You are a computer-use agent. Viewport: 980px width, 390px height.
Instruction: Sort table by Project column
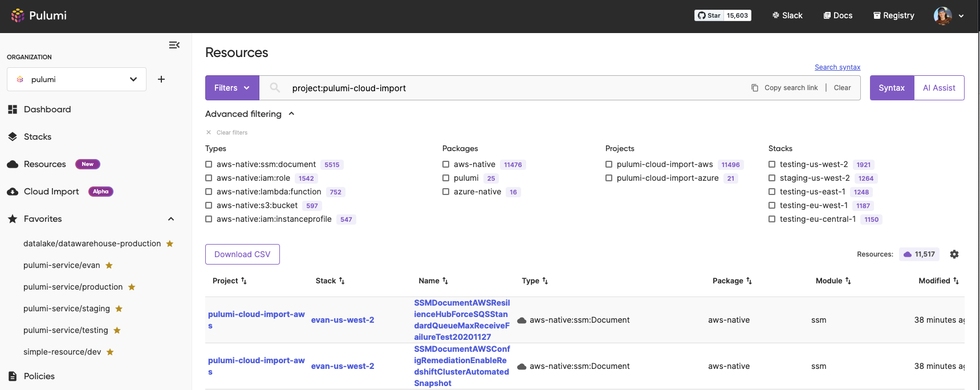[x=230, y=281]
